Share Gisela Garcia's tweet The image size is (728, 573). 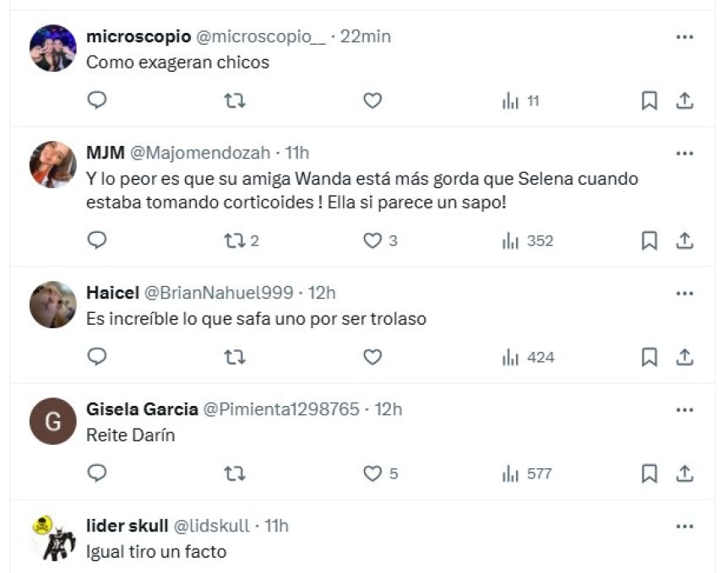pos(685,473)
